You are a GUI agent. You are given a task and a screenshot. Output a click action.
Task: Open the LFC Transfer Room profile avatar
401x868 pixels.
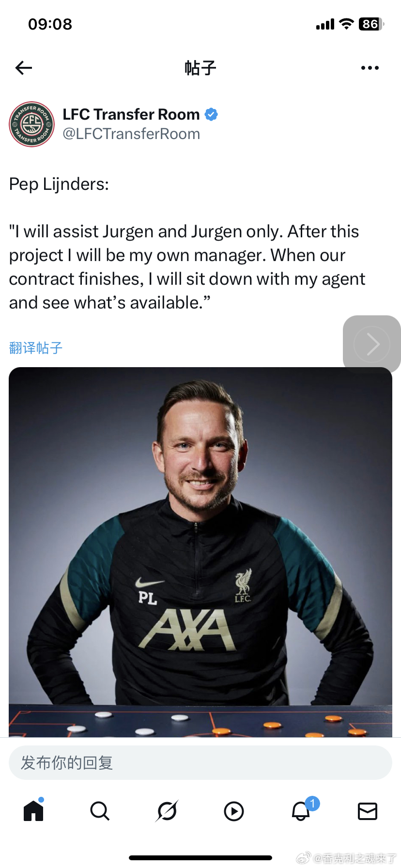31,124
